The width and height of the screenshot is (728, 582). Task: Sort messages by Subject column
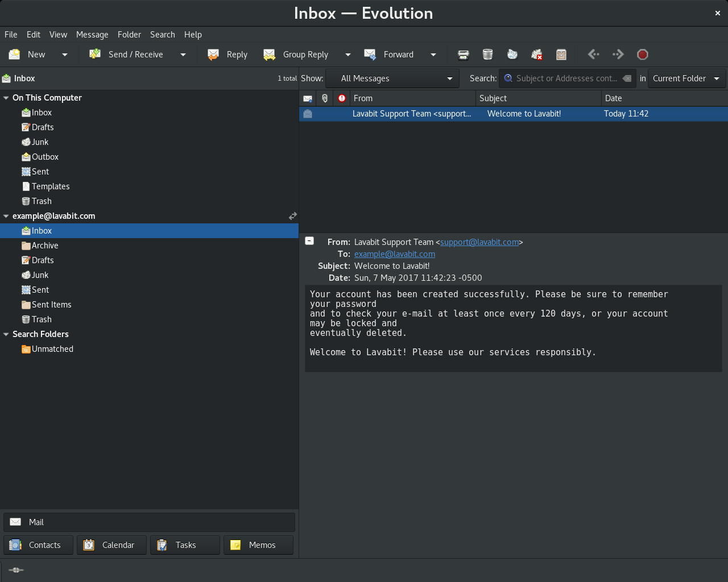tap(539, 98)
